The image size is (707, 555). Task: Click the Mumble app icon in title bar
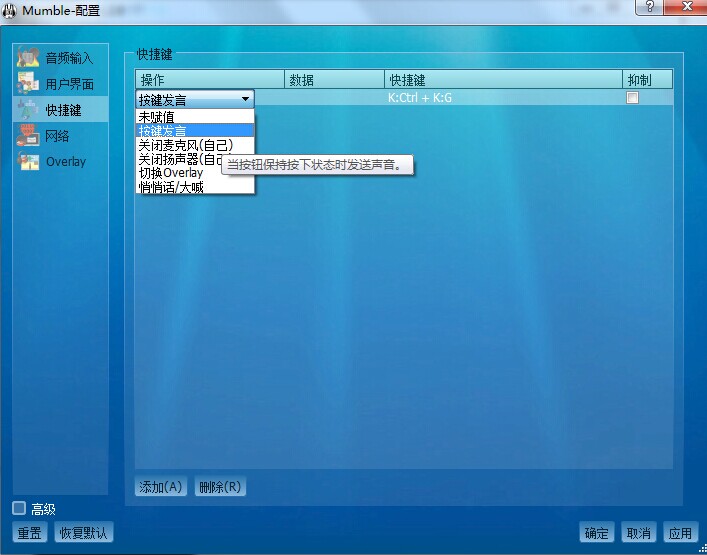9,11
